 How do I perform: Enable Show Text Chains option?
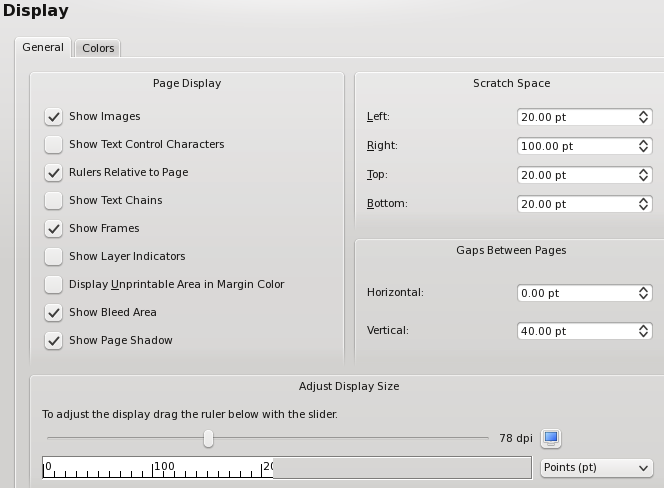click(x=54, y=201)
